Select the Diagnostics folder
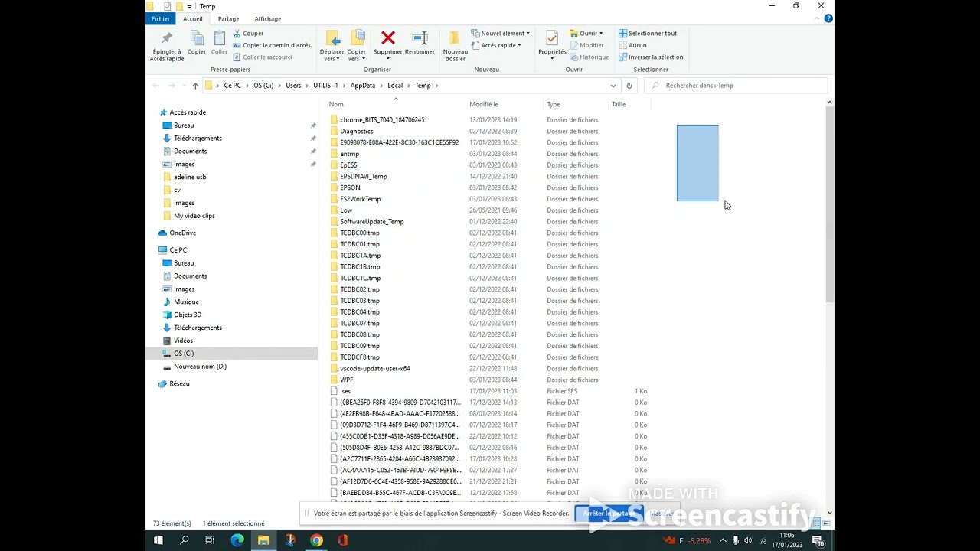The width and height of the screenshot is (980, 551). pos(357,131)
